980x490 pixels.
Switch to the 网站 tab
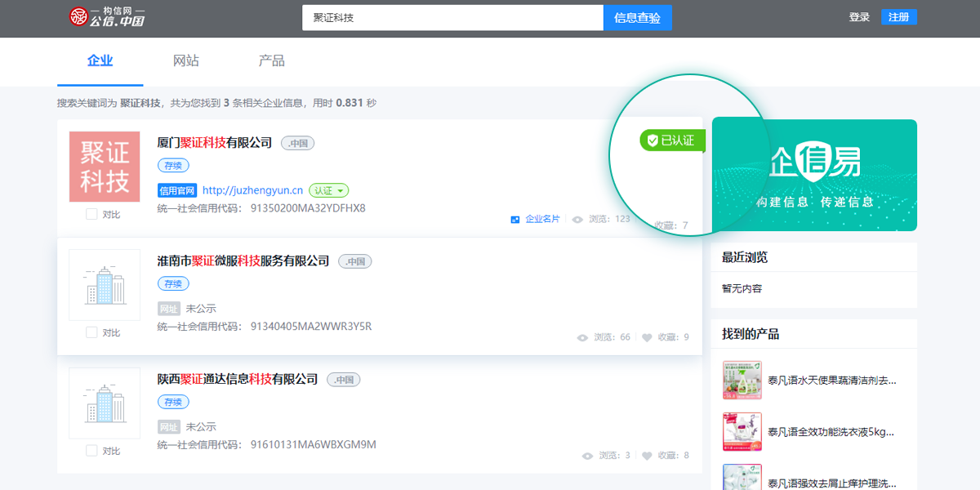(186, 61)
